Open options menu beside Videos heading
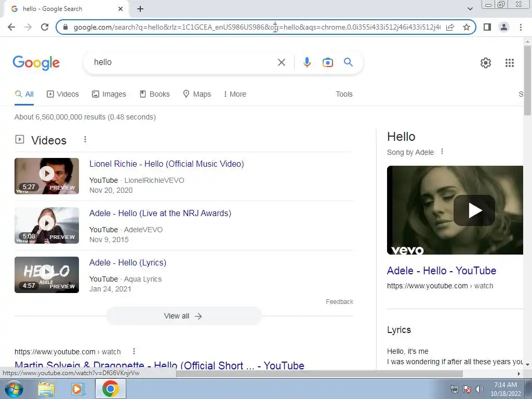 click(x=85, y=139)
